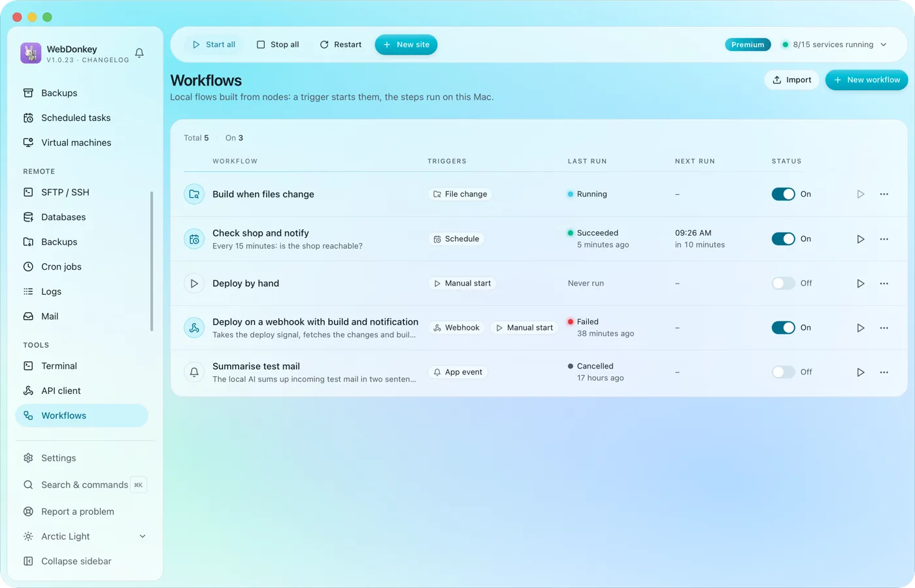Click the folder icon of 'Build when files change'
The height and width of the screenshot is (588, 915).
tap(194, 194)
